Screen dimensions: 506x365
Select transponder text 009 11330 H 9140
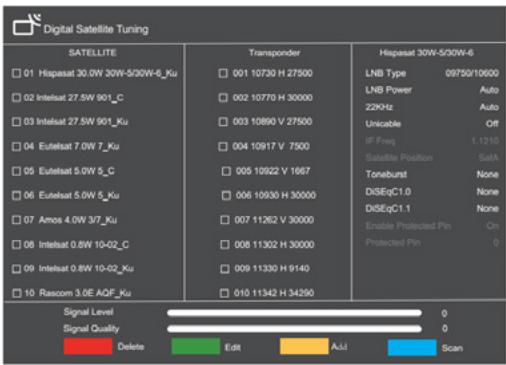pyautogui.click(x=272, y=269)
